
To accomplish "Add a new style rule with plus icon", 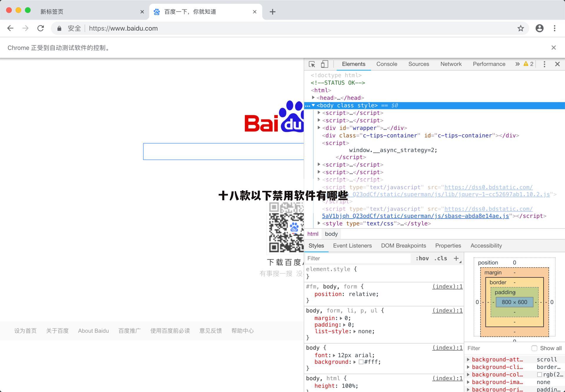I will [456, 258].
